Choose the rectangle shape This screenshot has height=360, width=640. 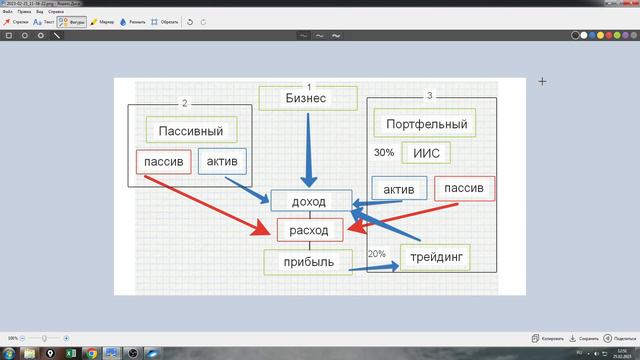9,36
